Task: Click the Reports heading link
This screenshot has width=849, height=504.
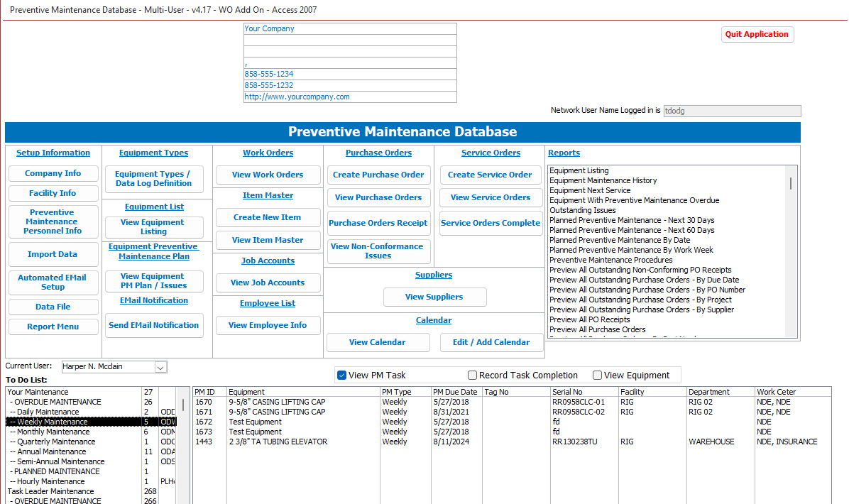Action: (564, 153)
